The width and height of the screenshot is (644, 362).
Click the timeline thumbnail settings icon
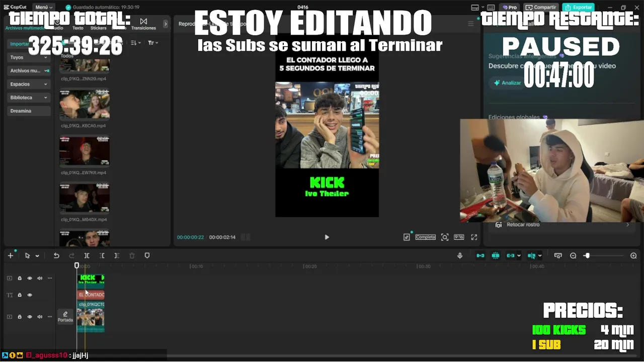pos(557,255)
